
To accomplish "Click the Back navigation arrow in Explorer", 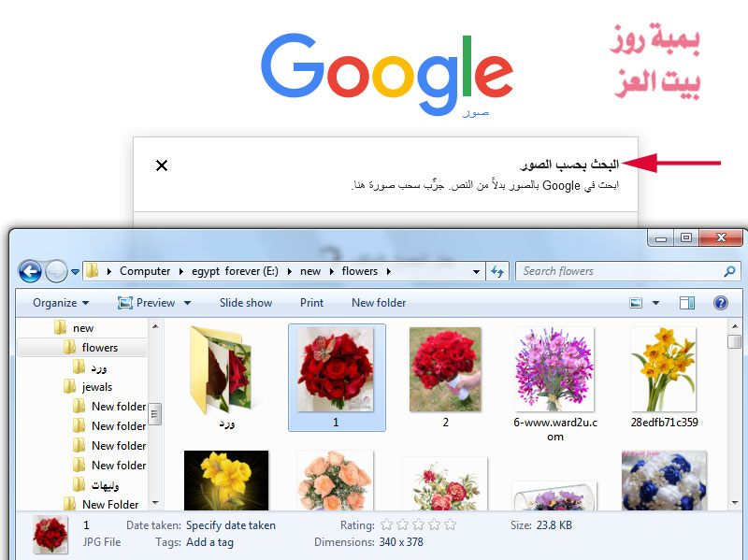I will [30, 271].
